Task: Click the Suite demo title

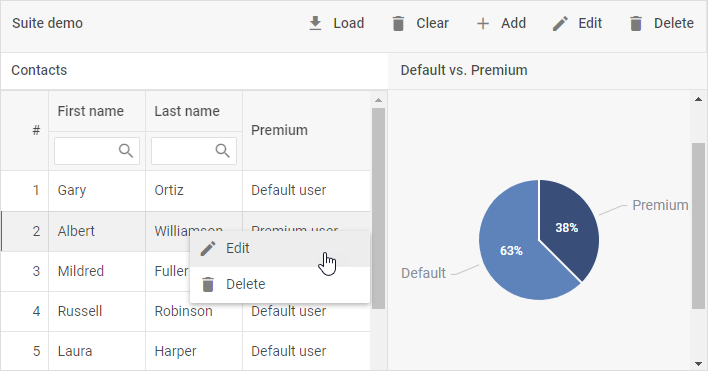Action: tap(47, 23)
